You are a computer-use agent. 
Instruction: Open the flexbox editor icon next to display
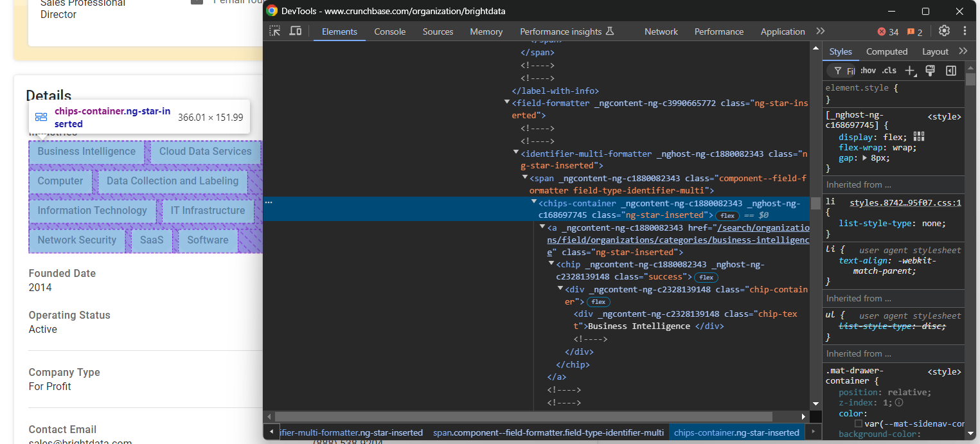click(919, 136)
